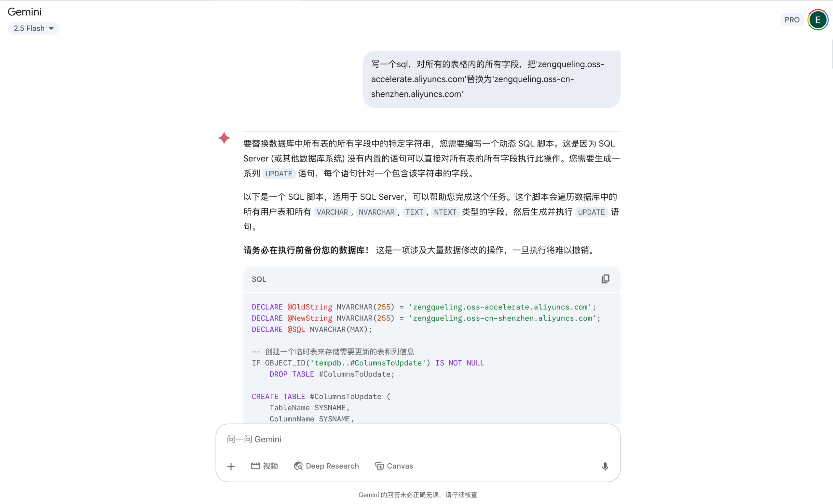Click the Chinese SQL comment about temp table
Screen dimensions: 833x504
(x=333, y=352)
